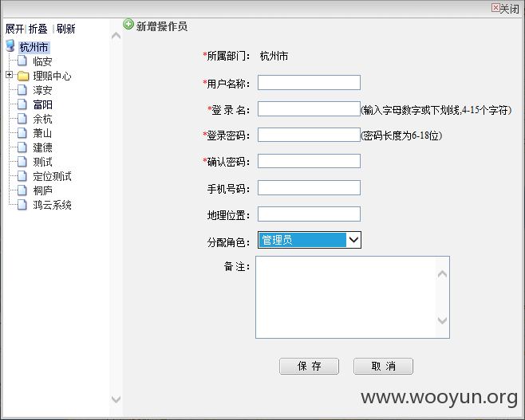525x420 pixels.
Task: Expand the 理赔中心 tree node
Action: (x=10, y=75)
